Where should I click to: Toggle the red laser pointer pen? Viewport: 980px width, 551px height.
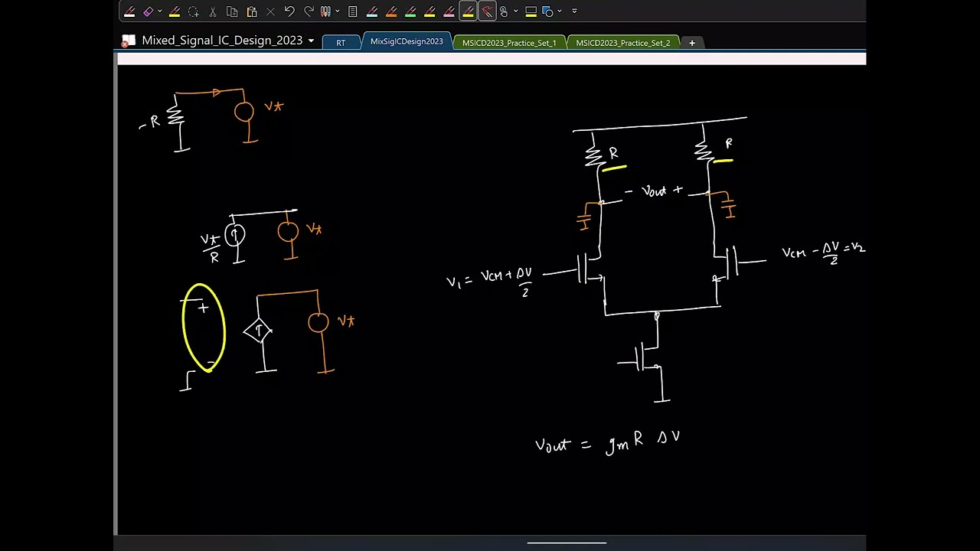[x=487, y=11]
